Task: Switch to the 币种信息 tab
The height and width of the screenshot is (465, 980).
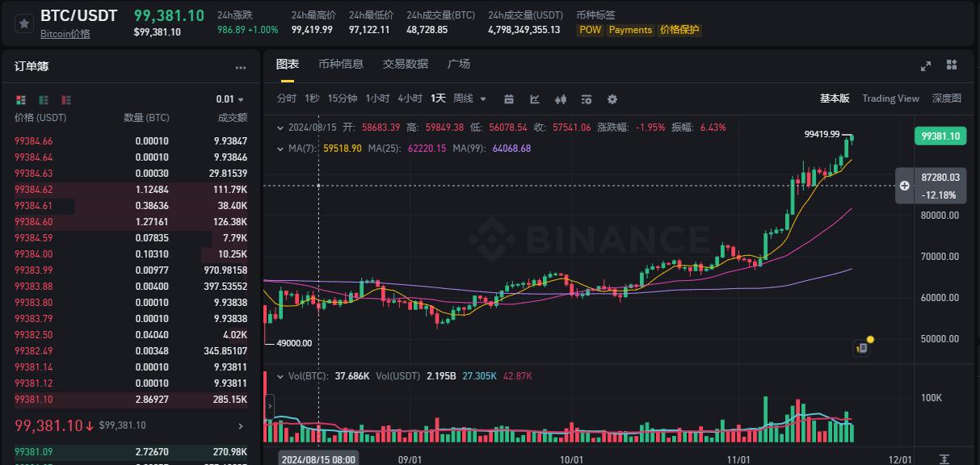Action: tap(341, 64)
